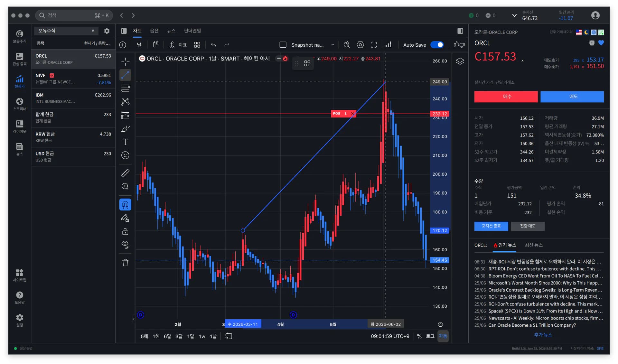Toggle 로그 logarithmic scale
The height and width of the screenshot is (364, 618).
coord(430,336)
